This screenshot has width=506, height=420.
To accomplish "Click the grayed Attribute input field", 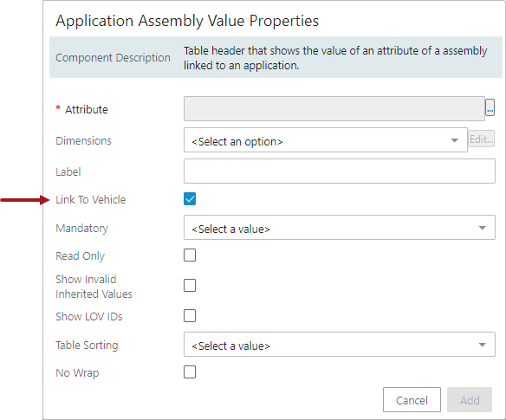I will point(334,109).
